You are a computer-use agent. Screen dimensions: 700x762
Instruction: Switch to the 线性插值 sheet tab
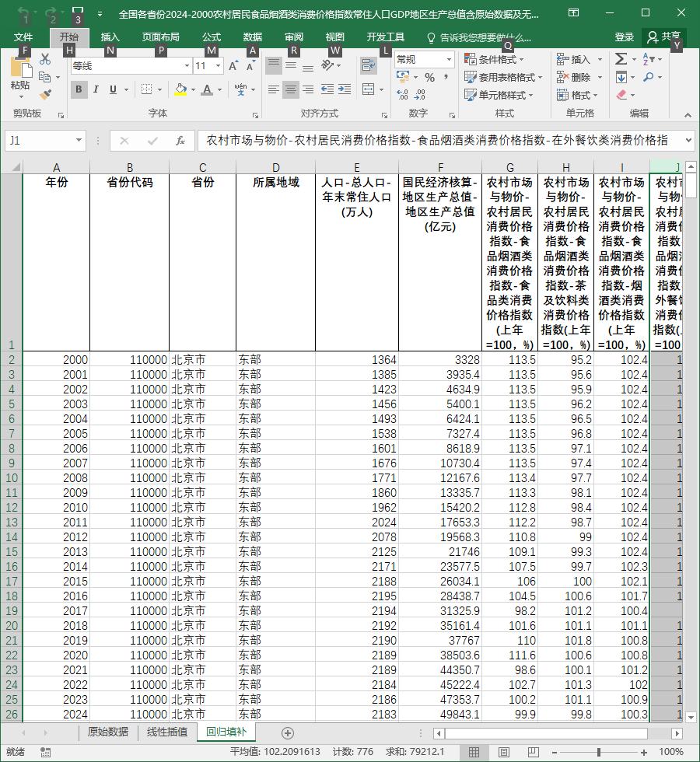click(x=167, y=732)
